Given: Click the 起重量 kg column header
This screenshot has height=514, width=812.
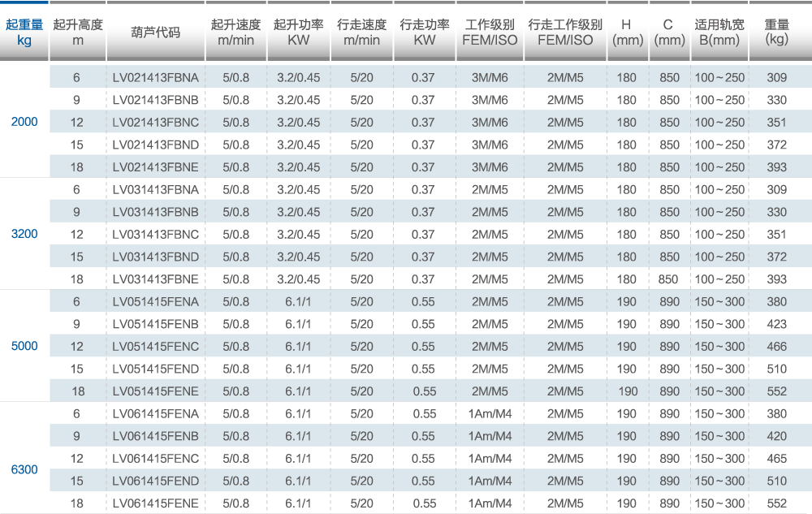Looking at the screenshot, I should tap(24, 32).
